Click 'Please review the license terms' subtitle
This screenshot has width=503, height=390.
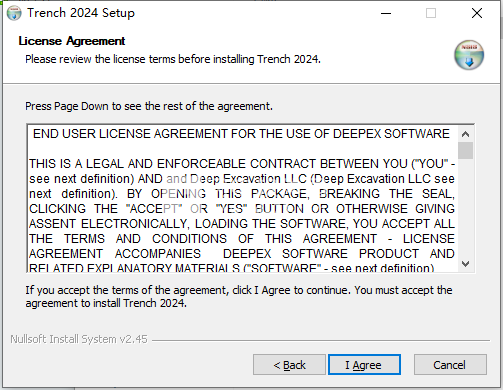tap(173, 59)
